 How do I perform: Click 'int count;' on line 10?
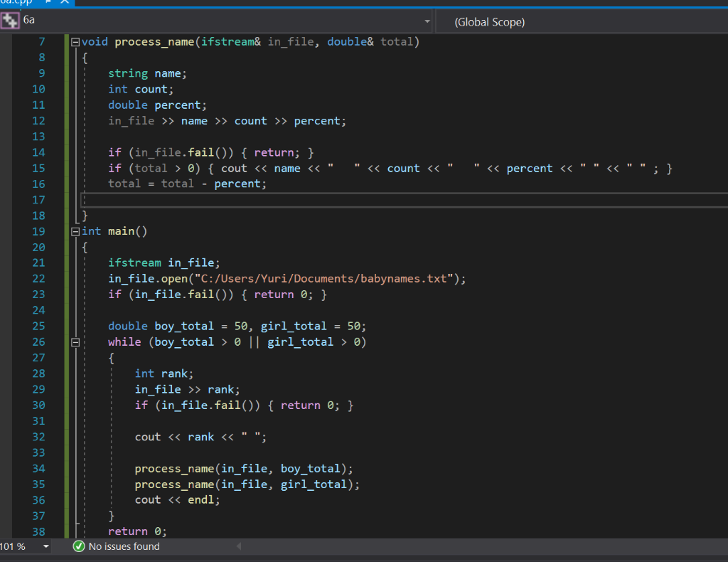click(x=141, y=89)
